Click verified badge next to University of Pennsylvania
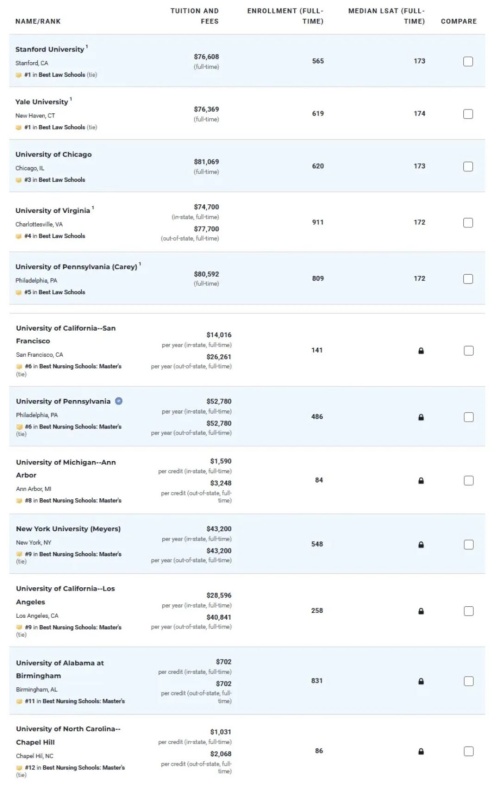 pos(118,401)
